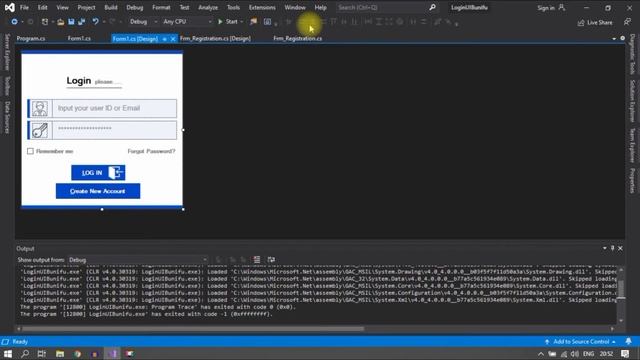This screenshot has width=640, height=360.
Task: Click the Save All toolbar icon
Action: click(82, 22)
